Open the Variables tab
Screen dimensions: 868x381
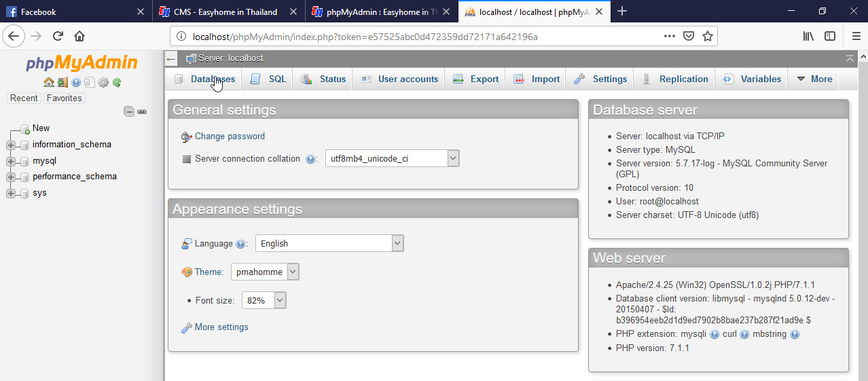pyautogui.click(x=752, y=79)
